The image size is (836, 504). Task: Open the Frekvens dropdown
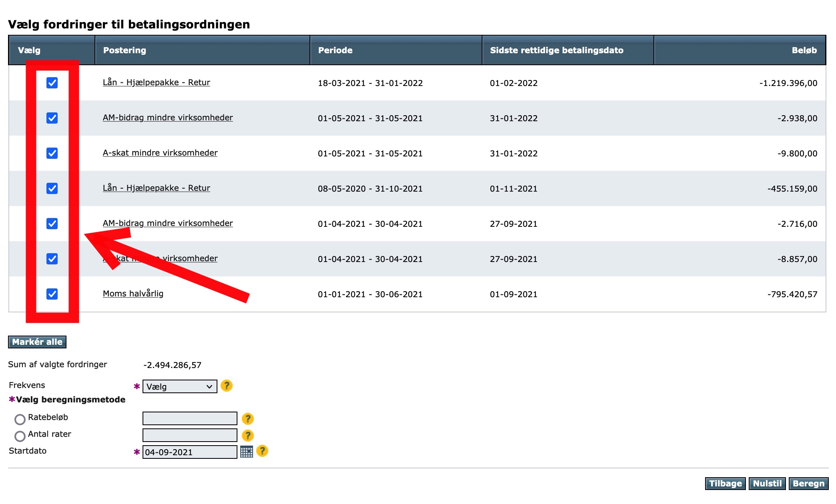(180, 386)
